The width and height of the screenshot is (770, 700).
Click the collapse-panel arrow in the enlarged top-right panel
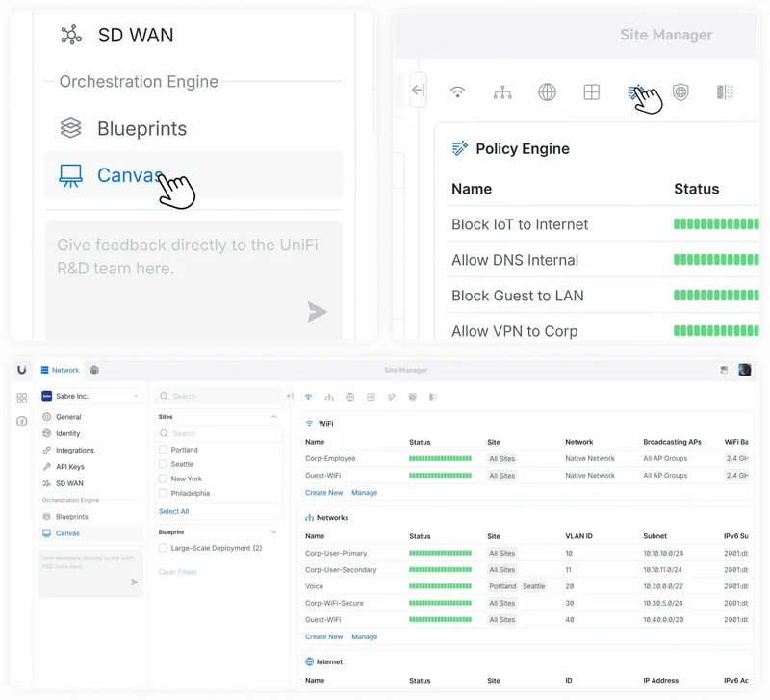point(418,91)
